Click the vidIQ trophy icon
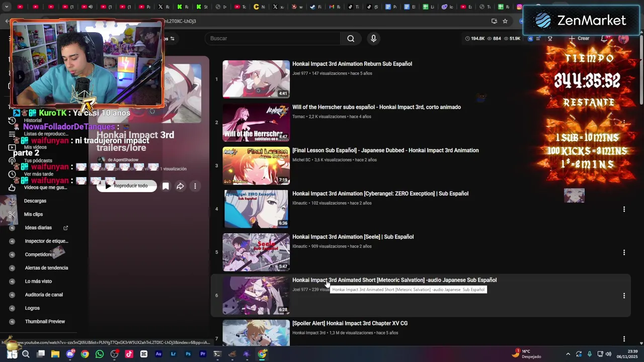The image size is (644, 362). pyautogui.click(x=550, y=39)
